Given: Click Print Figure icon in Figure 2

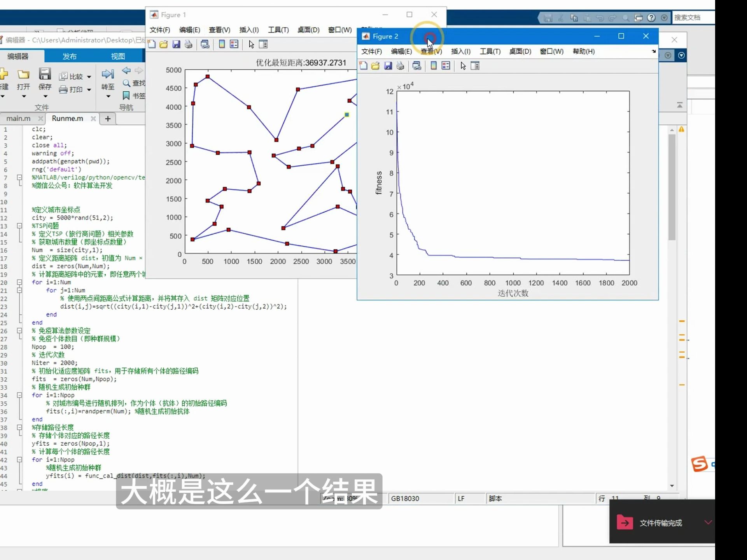Looking at the screenshot, I should 400,66.
